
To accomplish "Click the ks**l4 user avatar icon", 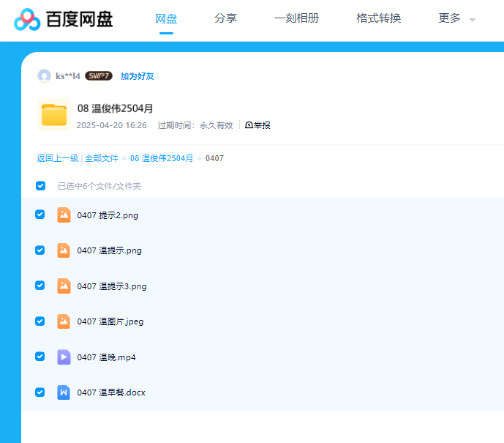I will [x=45, y=76].
